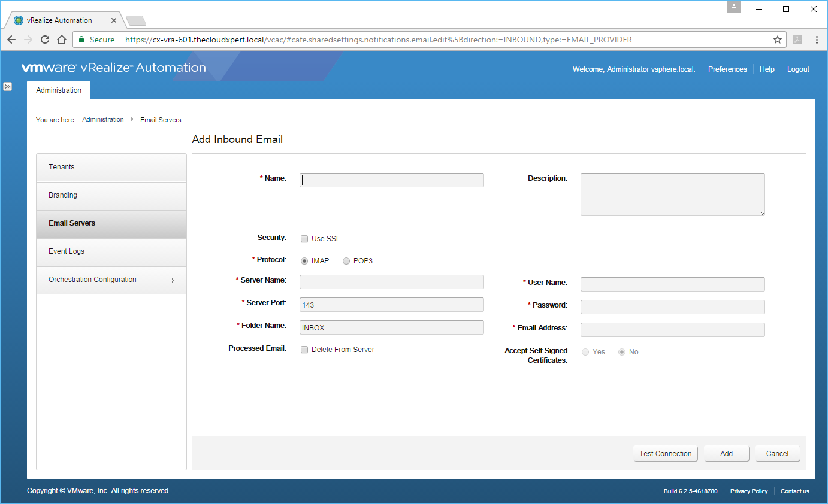Click the browser home icon
Viewport: 828px width, 504px height.
61,40
